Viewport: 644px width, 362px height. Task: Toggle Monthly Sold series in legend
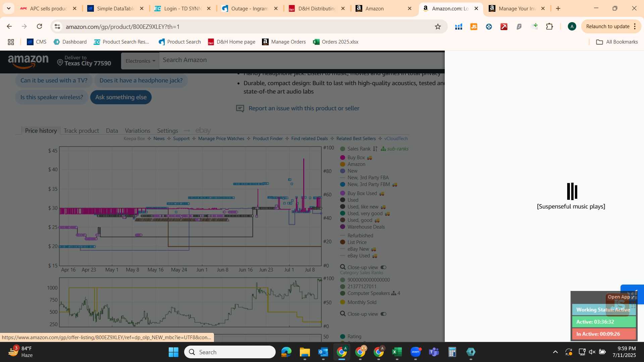358,302
